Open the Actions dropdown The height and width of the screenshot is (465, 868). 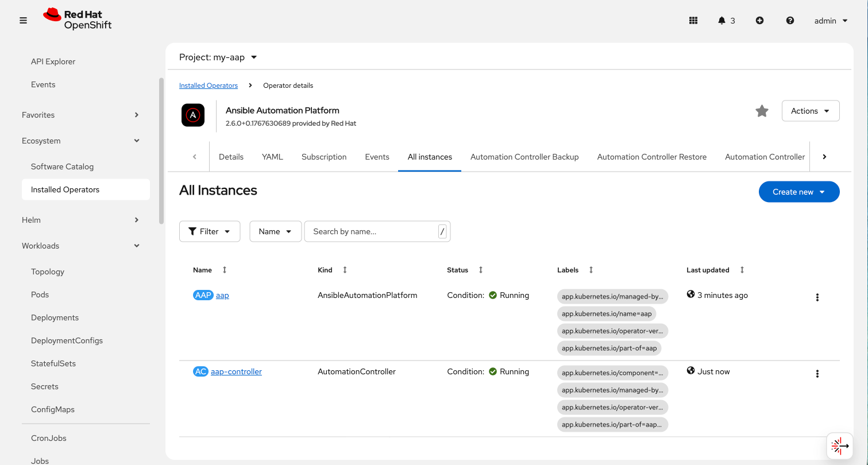[x=810, y=111]
